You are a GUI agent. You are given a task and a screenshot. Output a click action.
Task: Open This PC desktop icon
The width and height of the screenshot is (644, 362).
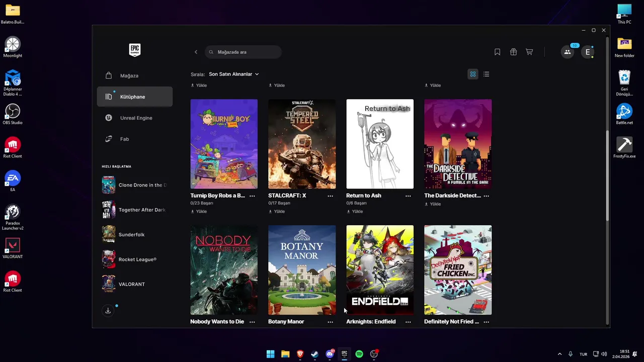[x=624, y=14]
